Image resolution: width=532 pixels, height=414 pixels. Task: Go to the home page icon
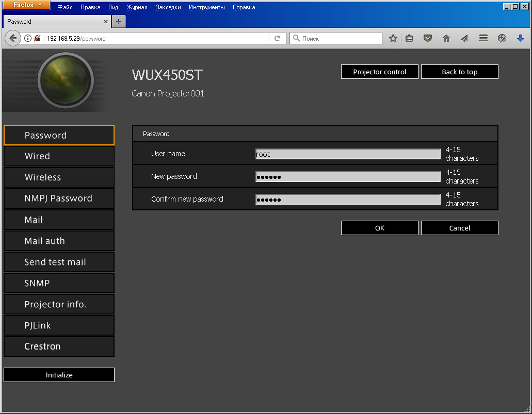446,38
